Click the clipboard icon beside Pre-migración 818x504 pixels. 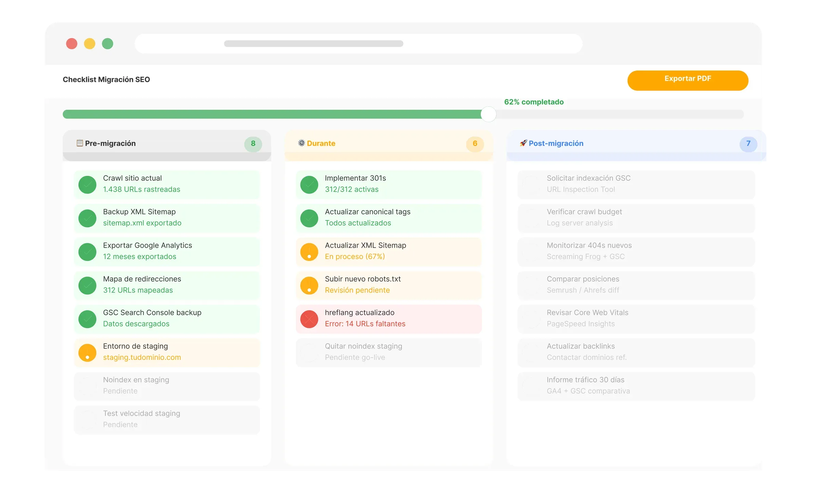[80, 143]
